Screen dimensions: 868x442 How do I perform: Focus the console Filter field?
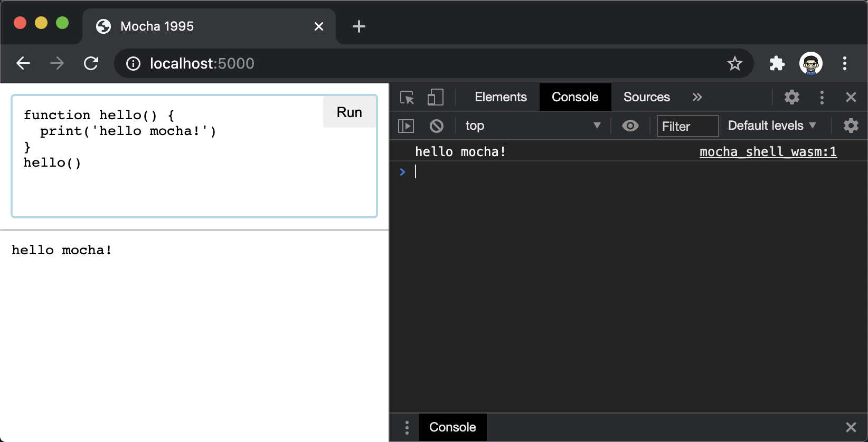point(687,126)
